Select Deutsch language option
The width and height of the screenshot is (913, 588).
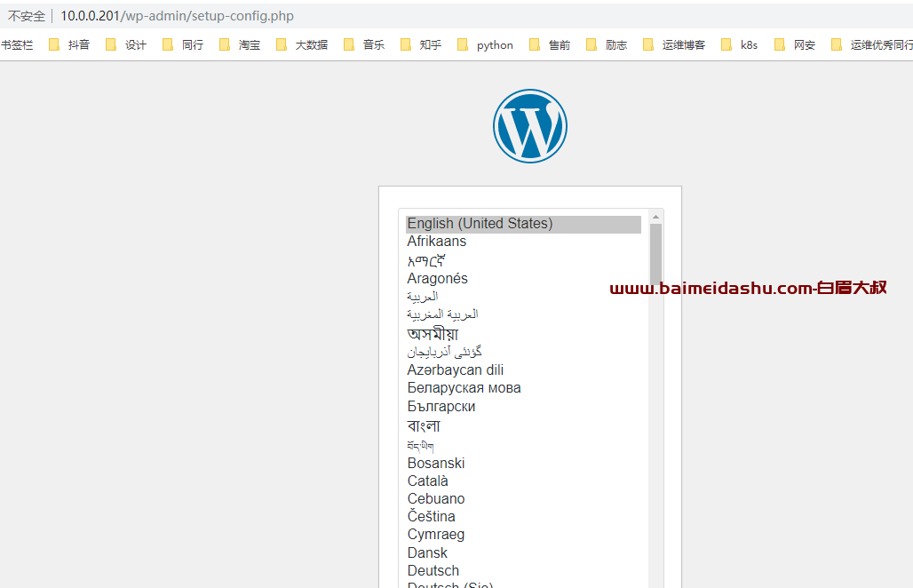(523, 570)
